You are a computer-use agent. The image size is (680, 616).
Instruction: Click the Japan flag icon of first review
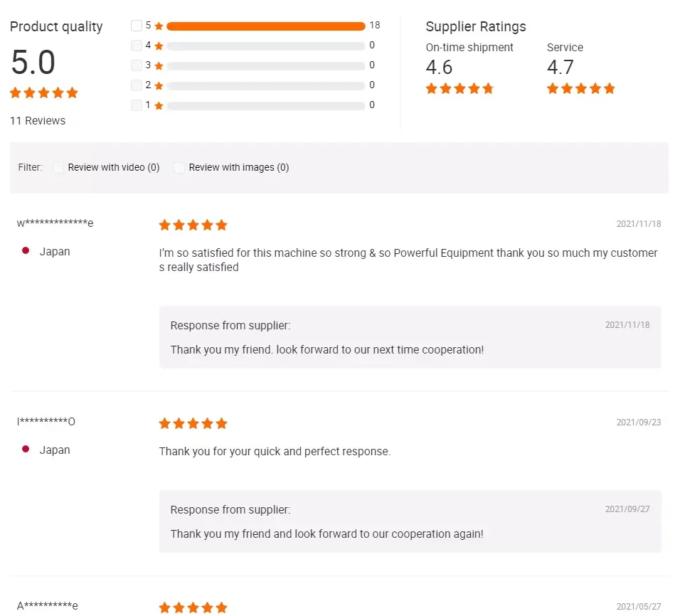point(26,251)
